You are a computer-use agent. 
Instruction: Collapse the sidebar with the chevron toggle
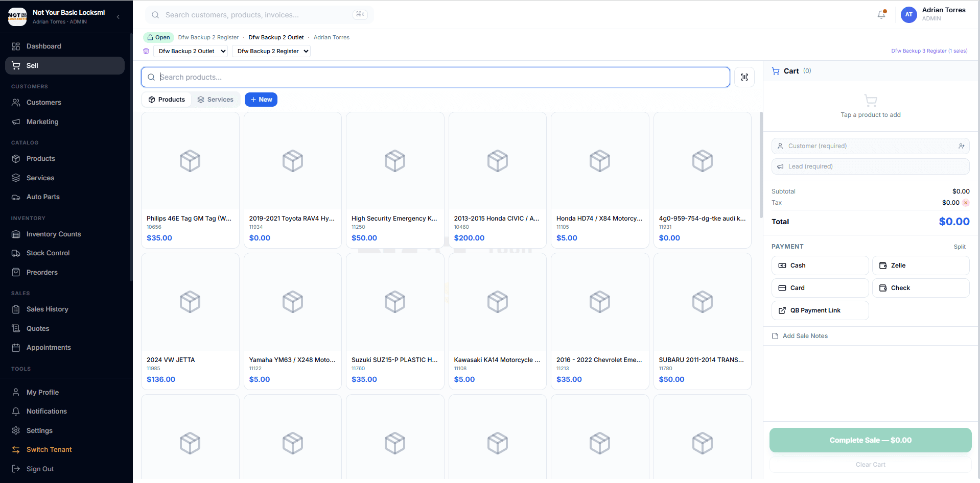click(x=118, y=16)
